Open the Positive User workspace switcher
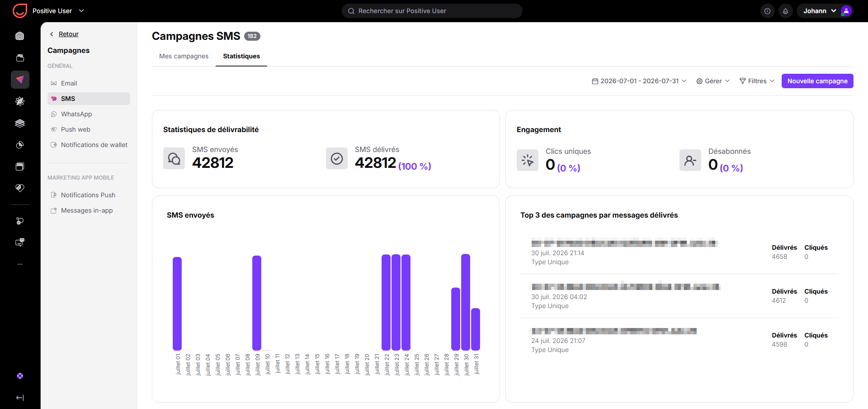868x409 pixels. tap(58, 11)
